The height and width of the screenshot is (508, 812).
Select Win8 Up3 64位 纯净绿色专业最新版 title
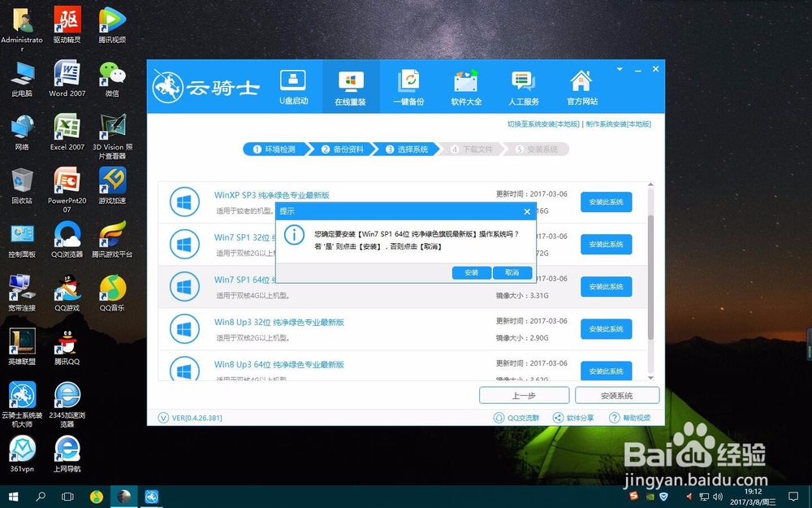pos(279,365)
